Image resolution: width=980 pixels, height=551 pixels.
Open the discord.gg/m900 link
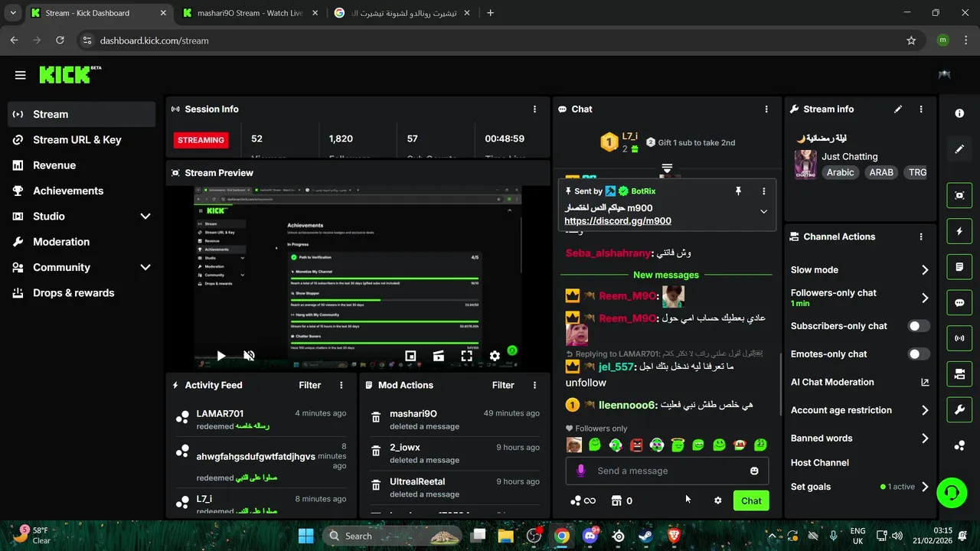(618, 221)
